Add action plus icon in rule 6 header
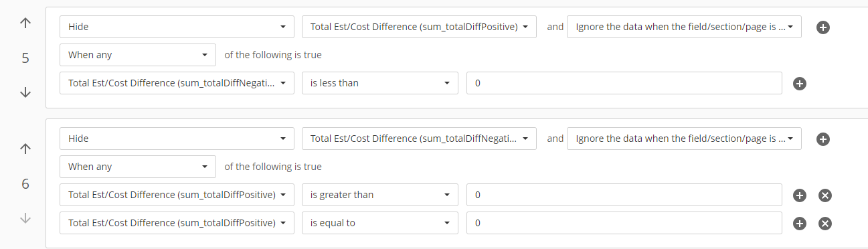The width and height of the screenshot is (868, 249). tap(824, 139)
